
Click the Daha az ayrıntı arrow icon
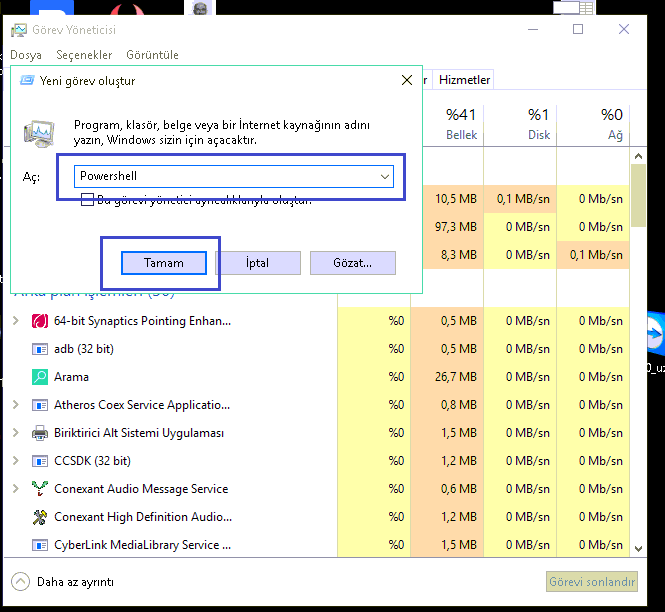(20, 582)
